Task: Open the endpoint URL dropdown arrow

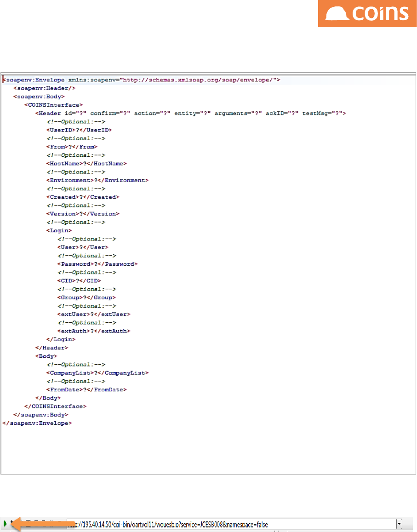Action: (400, 524)
